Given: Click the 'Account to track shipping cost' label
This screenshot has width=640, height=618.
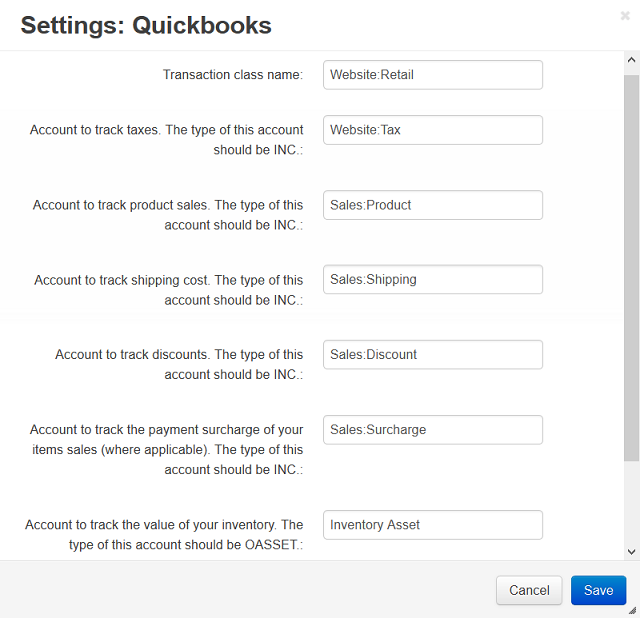Looking at the screenshot, I should pyautogui.click(x=169, y=290).
